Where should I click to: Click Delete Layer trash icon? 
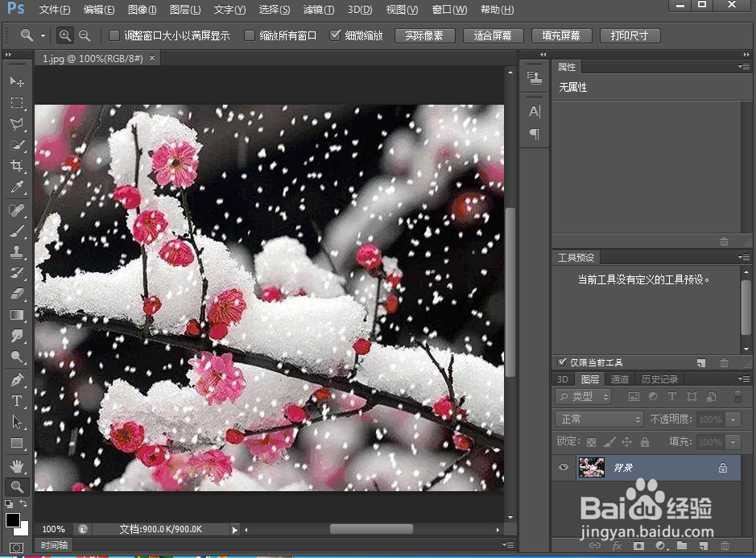pos(725,546)
